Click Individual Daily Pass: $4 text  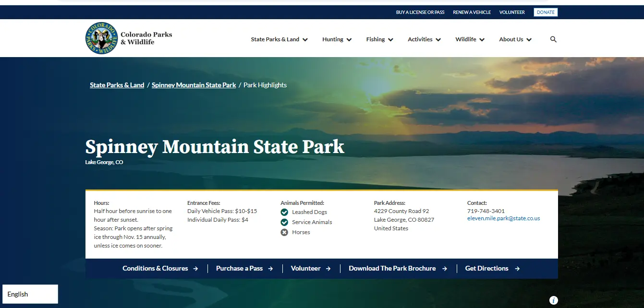tap(218, 220)
